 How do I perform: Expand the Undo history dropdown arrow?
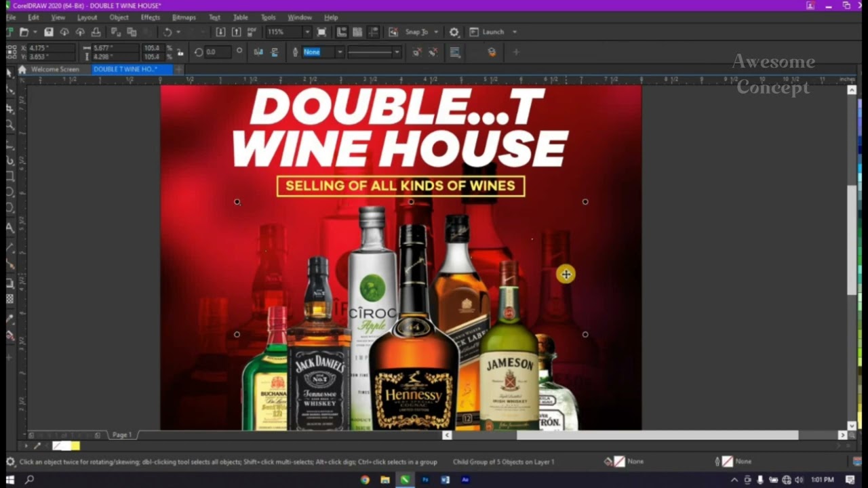[x=178, y=32]
